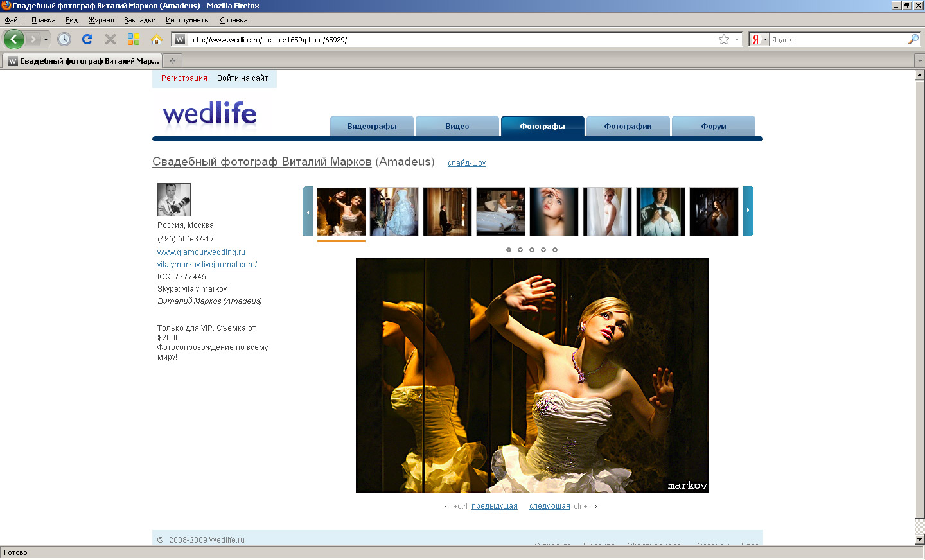Click the слайд-шоу link
Image resolution: width=925 pixels, height=560 pixels.
click(466, 163)
